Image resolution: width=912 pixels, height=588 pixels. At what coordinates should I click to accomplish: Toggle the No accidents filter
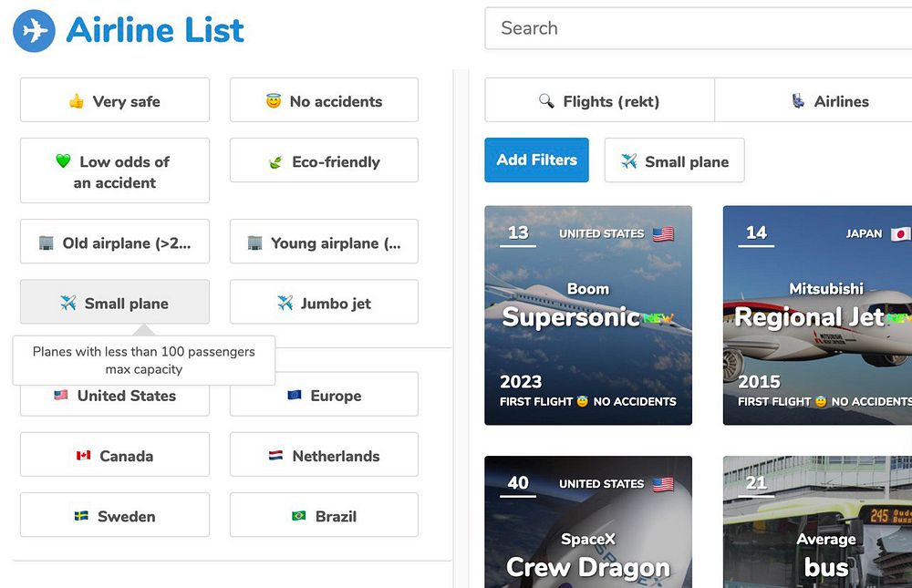[x=324, y=100]
